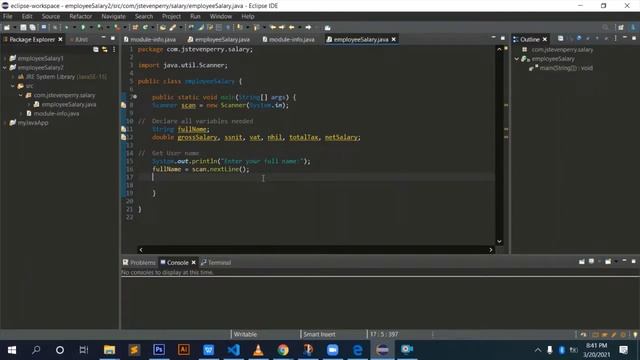Click the New file toolbar icon
Viewport: 640px width, 360px height.
coord(7,27)
